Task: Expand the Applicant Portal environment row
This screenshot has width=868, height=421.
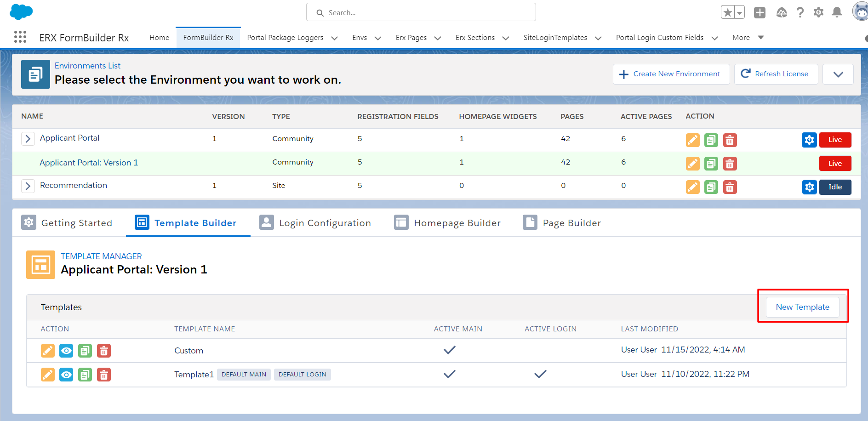Action: point(28,138)
